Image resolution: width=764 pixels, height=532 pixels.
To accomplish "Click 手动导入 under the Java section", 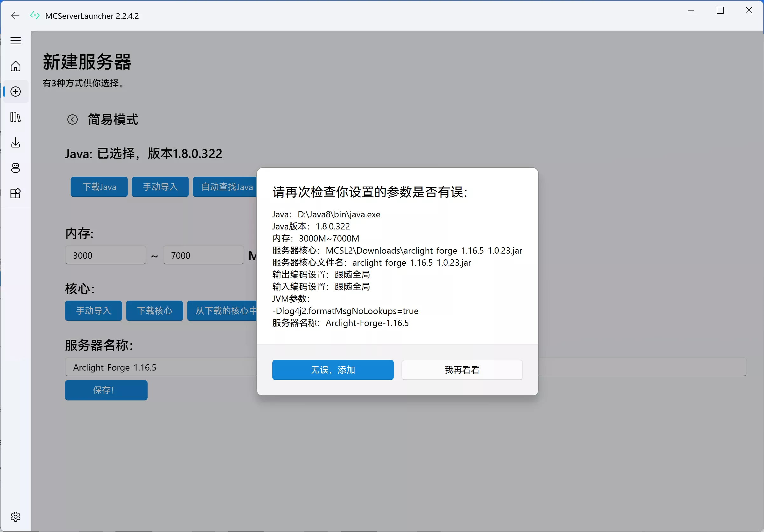I will (x=160, y=187).
